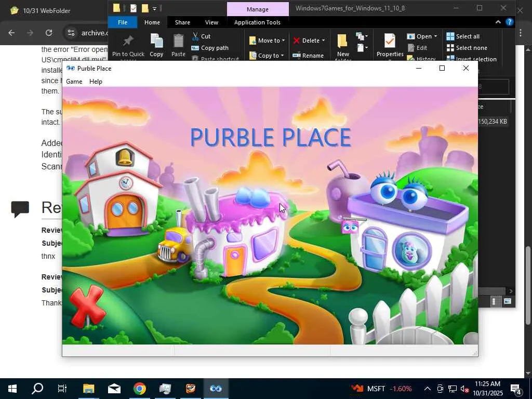The height and width of the screenshot is (399, 532).
Task: Click Pin to Quick access icon
Action: point(128,41)
